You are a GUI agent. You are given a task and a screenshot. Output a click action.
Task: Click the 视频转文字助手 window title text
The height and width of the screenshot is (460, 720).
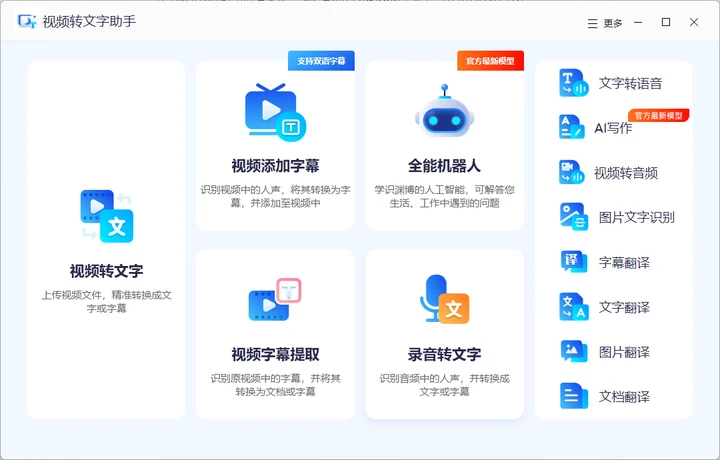89,21
